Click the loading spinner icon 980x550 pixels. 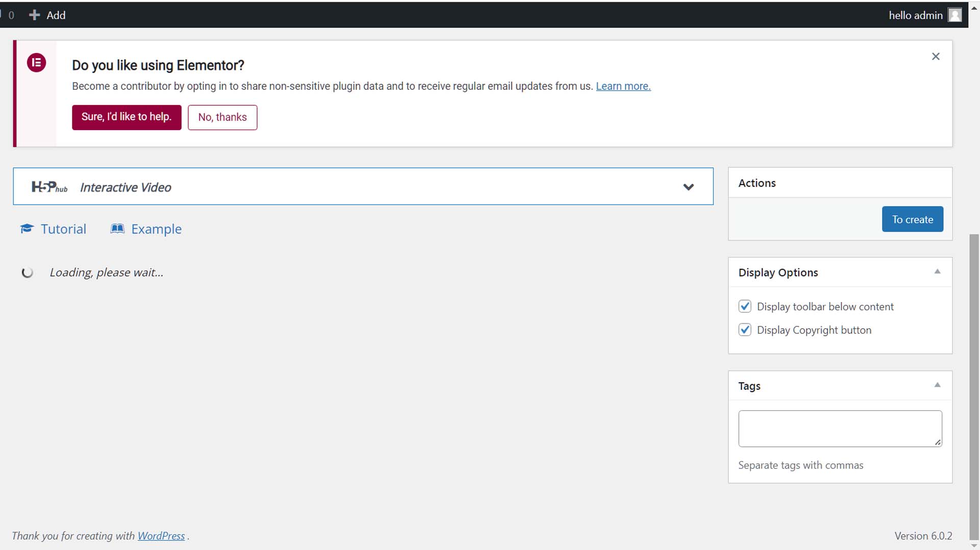point(28,272)
